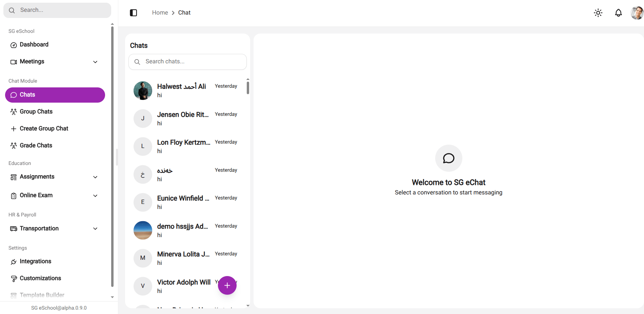Open Template Builder
644x314 pixels.
[55, 295]
